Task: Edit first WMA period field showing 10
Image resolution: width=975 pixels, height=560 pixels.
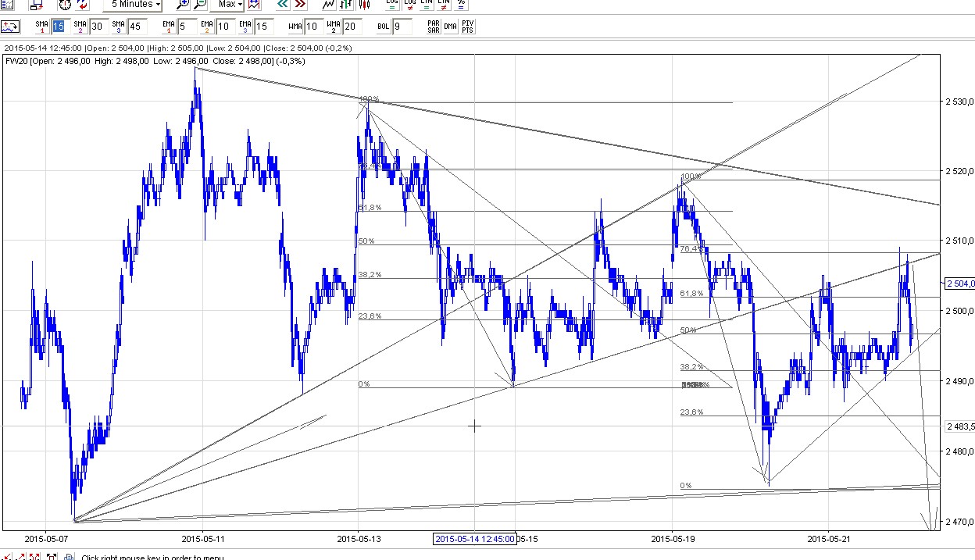Action: pyautogui.click(x=313, y=27)
